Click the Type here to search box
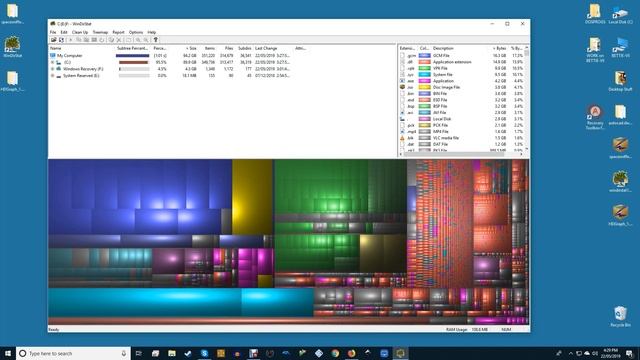640x360 pixels. [x=73, y=353]
